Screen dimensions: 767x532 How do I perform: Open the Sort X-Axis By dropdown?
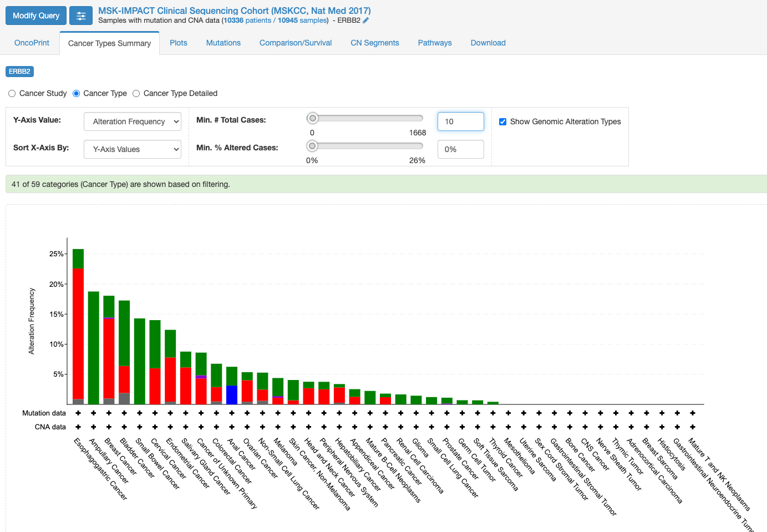[x=133, y=149]
